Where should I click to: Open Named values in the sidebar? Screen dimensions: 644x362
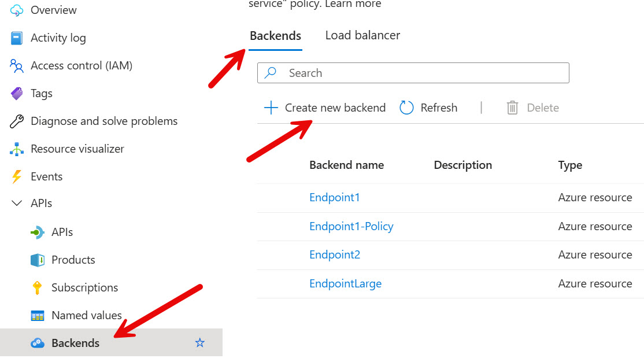[x=86, y=315]
